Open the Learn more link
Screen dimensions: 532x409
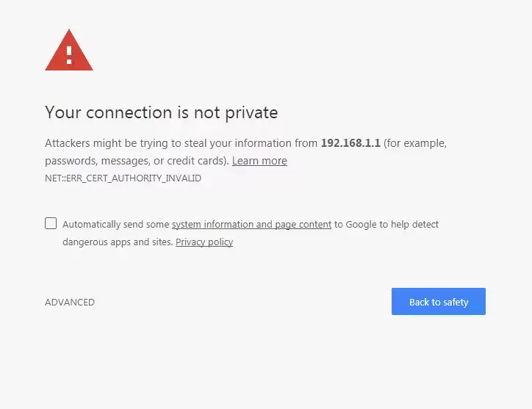(x=259, y=161)
